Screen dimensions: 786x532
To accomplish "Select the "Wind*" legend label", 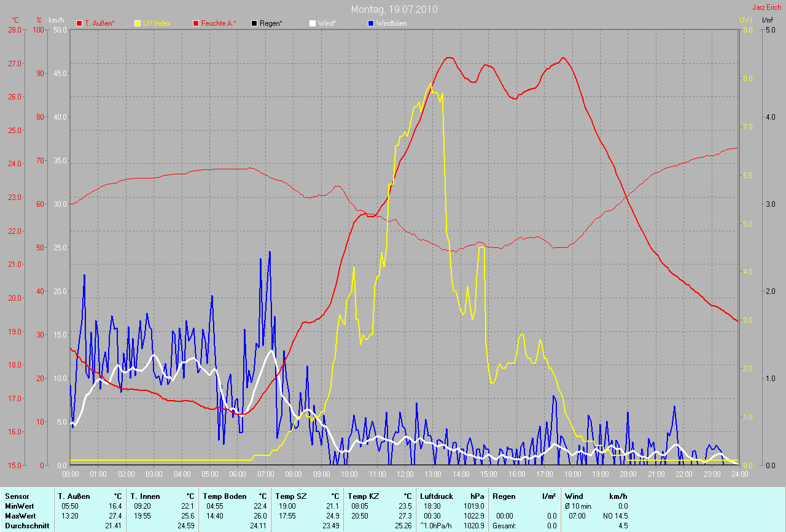I will [x=327, y=23].
